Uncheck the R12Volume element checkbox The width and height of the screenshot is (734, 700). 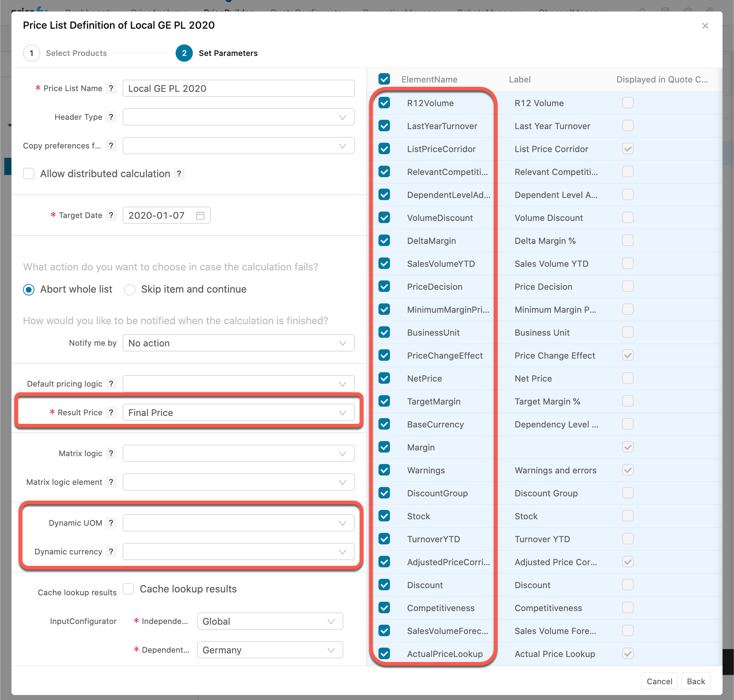(x=384, y=103)
